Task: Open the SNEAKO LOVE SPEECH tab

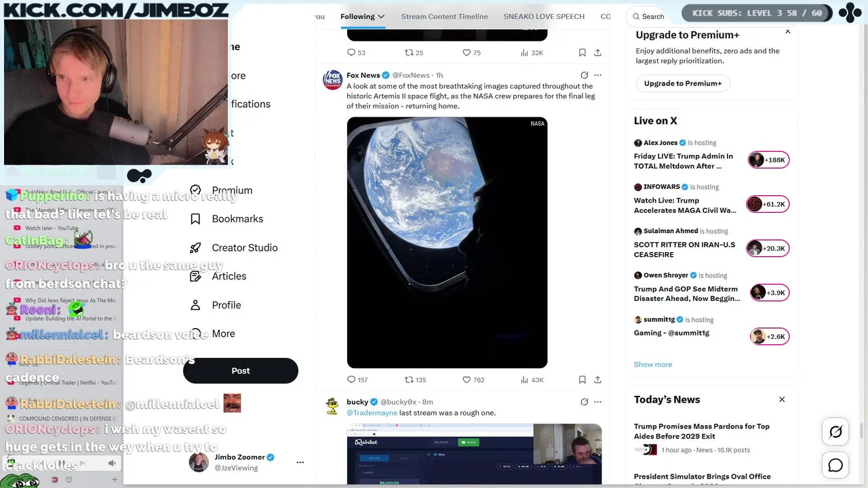Action: pyautogui.click(x=544, y=16)
